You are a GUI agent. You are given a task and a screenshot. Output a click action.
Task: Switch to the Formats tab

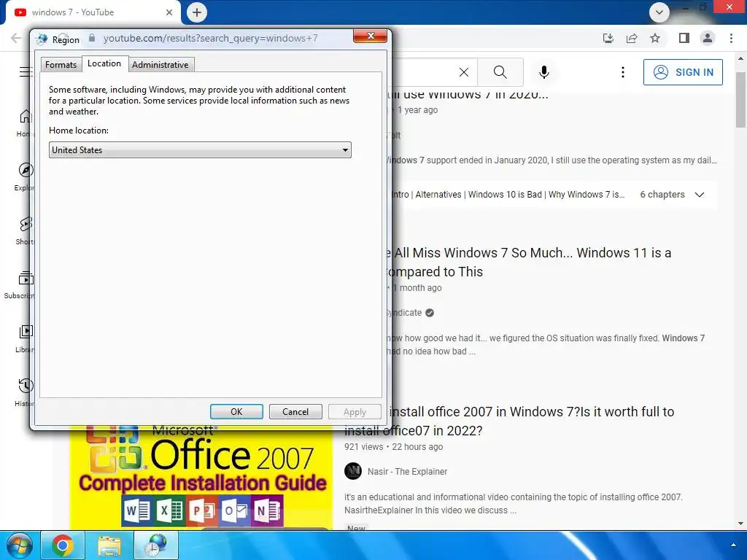point(61,65)
